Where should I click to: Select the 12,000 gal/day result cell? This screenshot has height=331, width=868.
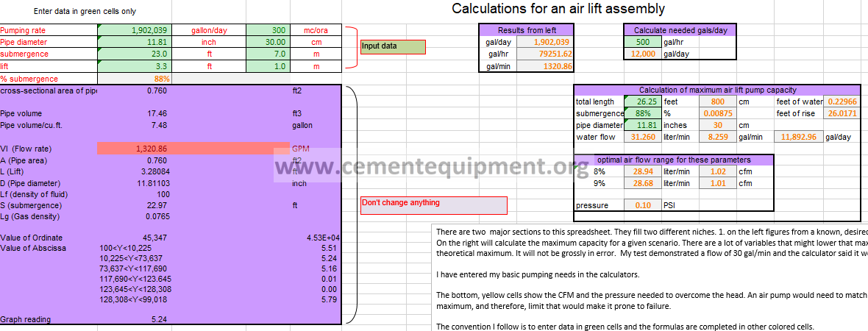click(x=642, y=54)
